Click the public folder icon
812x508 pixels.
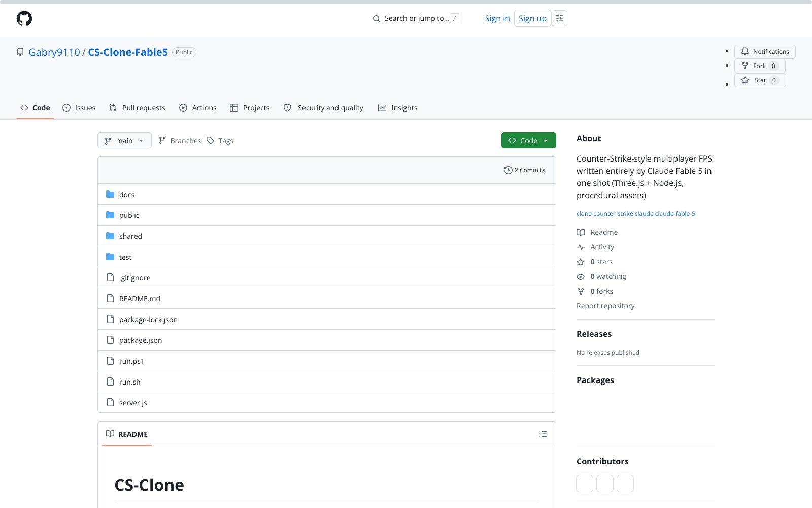pyautogui.click(x=110, y=215)
